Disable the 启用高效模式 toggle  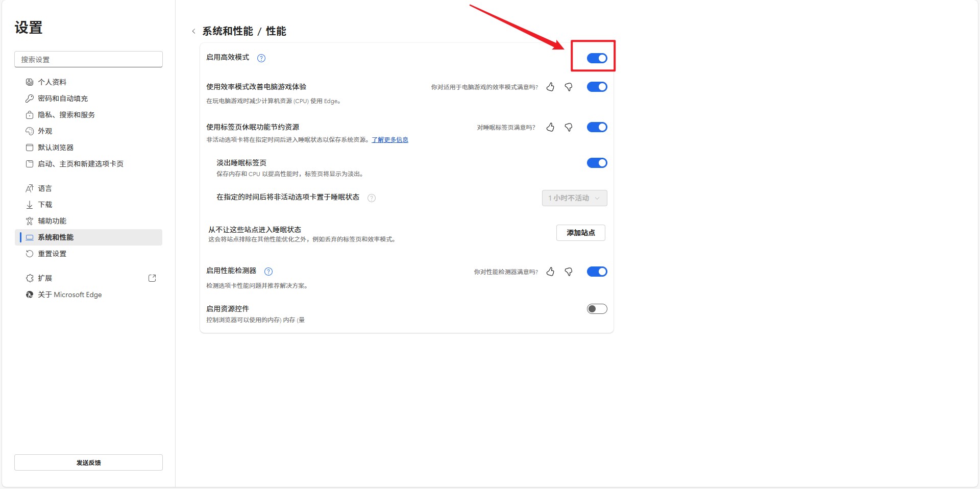[x=597, y=58]
